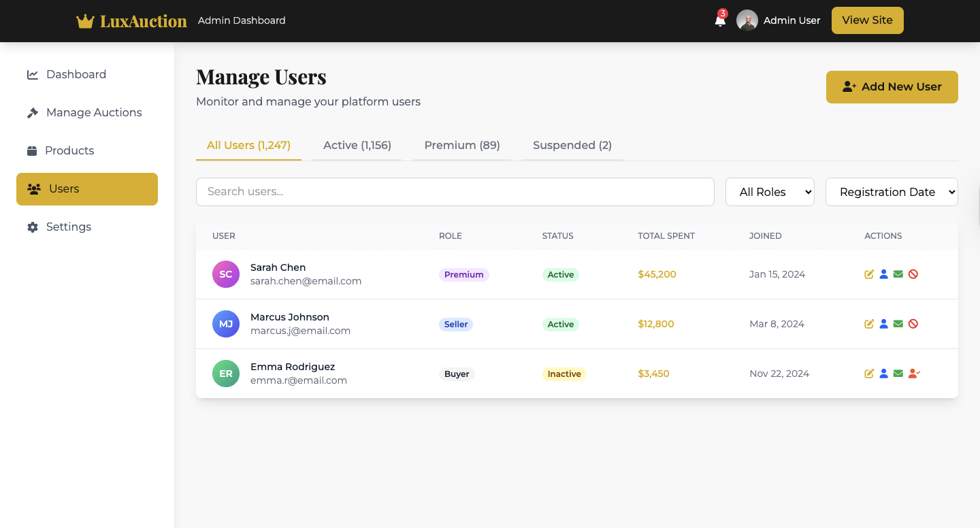Click the View Site button

click(867, 20)
